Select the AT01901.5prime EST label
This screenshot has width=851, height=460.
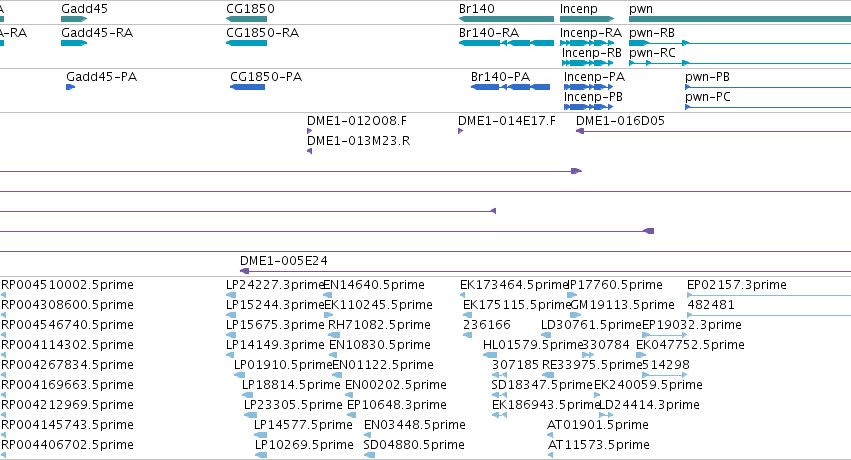[598, 425]
